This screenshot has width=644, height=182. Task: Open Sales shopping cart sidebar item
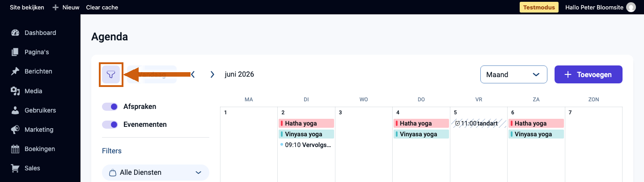point(16,168)
